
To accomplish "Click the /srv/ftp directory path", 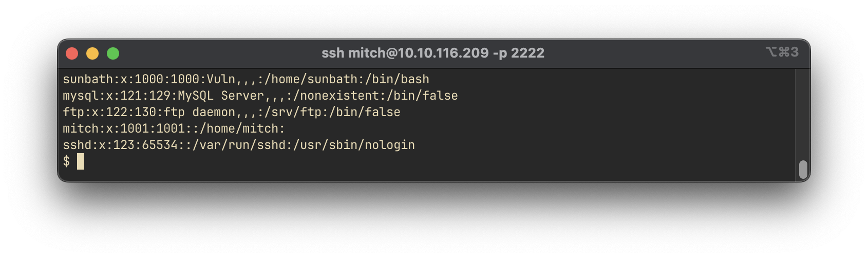I will click(293, 112).
